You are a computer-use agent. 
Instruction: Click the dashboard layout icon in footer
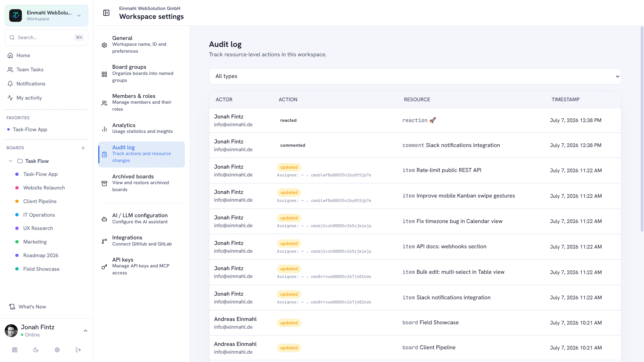click(15, 350)
